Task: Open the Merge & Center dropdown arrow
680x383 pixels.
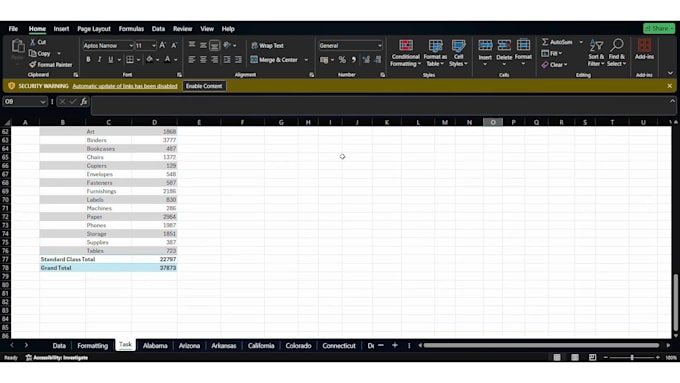Action: (x=306, y=60)
